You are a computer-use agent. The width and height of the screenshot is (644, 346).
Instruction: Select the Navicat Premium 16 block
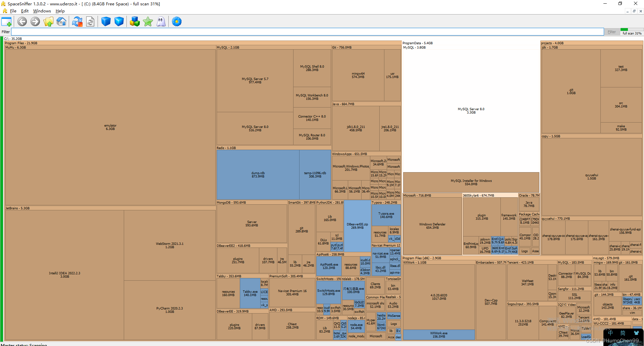click(x=292, y=293)
